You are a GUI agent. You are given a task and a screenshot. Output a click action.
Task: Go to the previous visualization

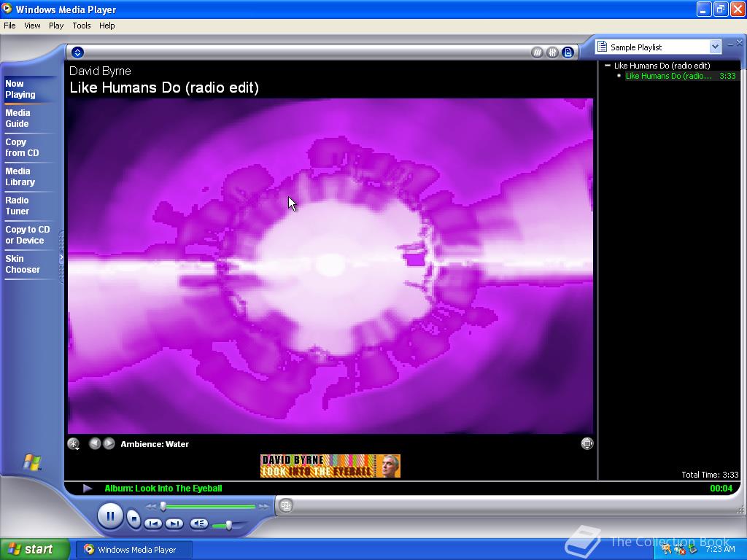click(x=95, y=443)
